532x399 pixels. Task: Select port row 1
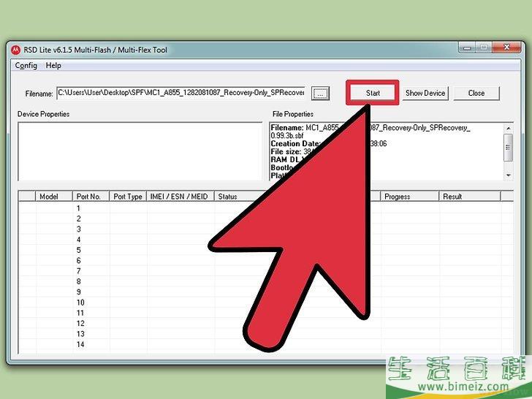[266, 208]
